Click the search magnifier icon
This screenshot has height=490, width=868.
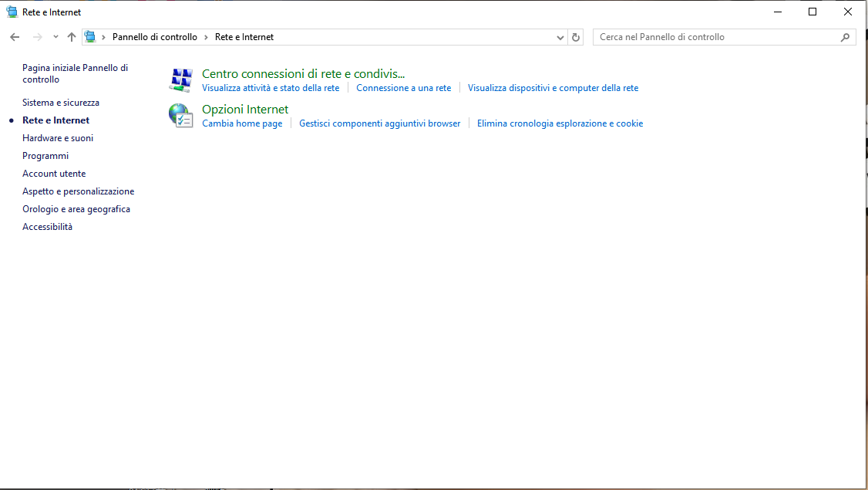pyautogui.click(x=845, y=37)
